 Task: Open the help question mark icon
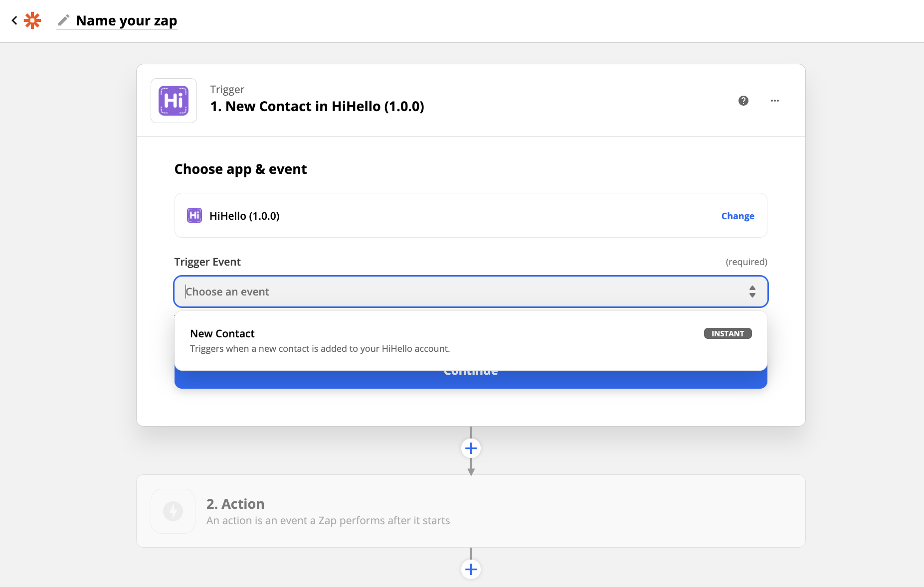[x=743, y=101]
